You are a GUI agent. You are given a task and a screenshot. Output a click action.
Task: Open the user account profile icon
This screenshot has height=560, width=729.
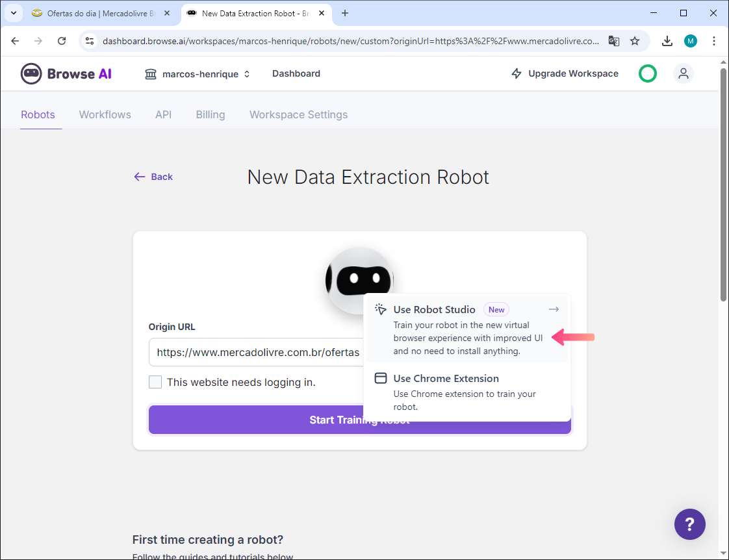coord(684,73)
